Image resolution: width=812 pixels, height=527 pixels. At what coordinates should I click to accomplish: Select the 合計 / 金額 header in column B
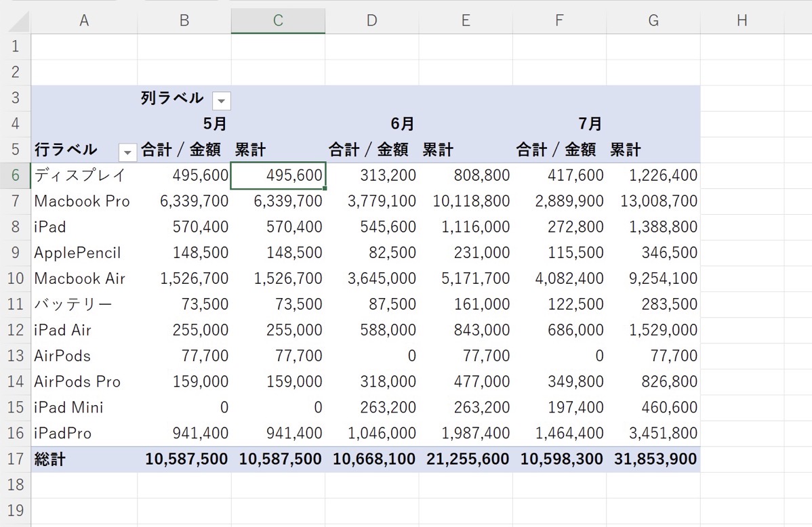click(x=184, y=150)
